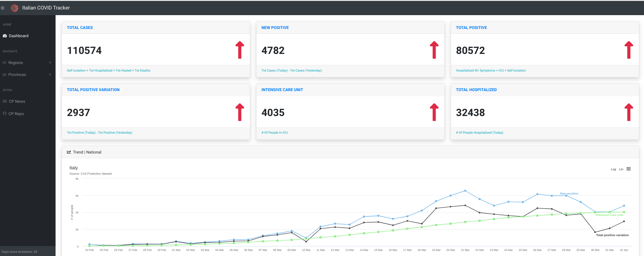Click the Dashboard gauge icon
Screen dimensions: 644x256
click(x=5, y=36)
